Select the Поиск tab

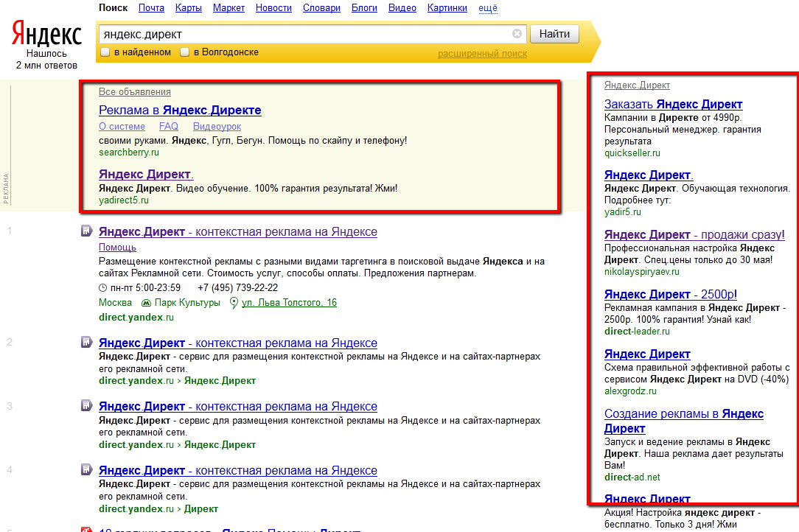[113, 8]
